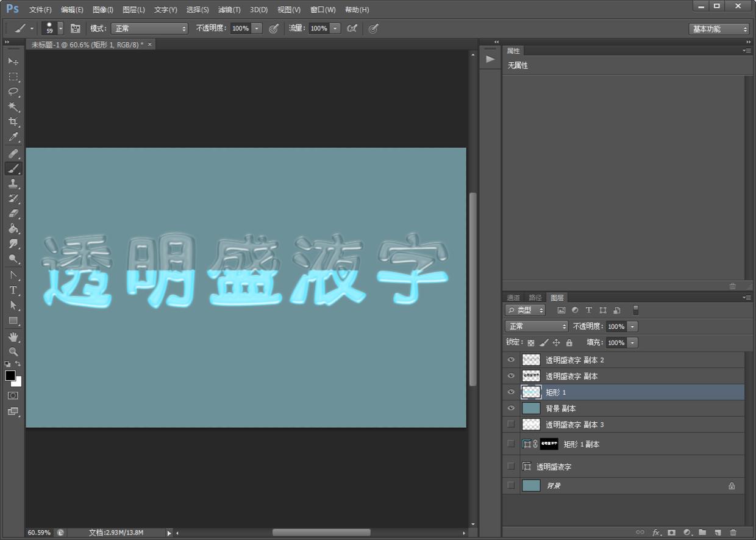Open the brush 模式 blend mode dropdown
Screen dimensions: 756x540
coord(150,29)
